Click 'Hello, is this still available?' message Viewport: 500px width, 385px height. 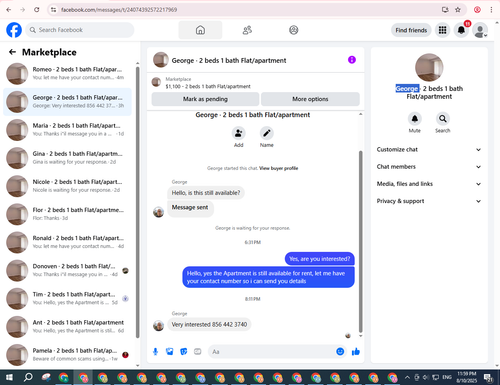[x=206, y=193]
